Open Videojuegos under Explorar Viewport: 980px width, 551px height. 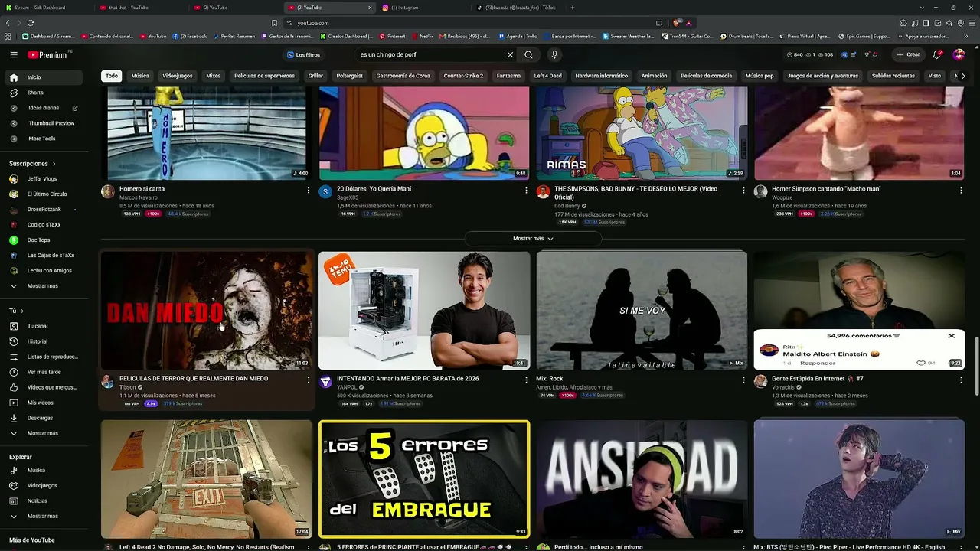coord(42,485)
